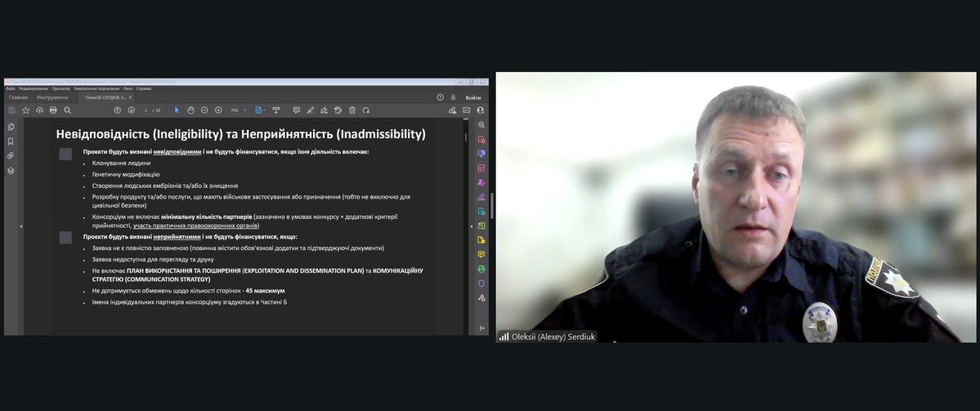Open the Export PDF tool

481,211
